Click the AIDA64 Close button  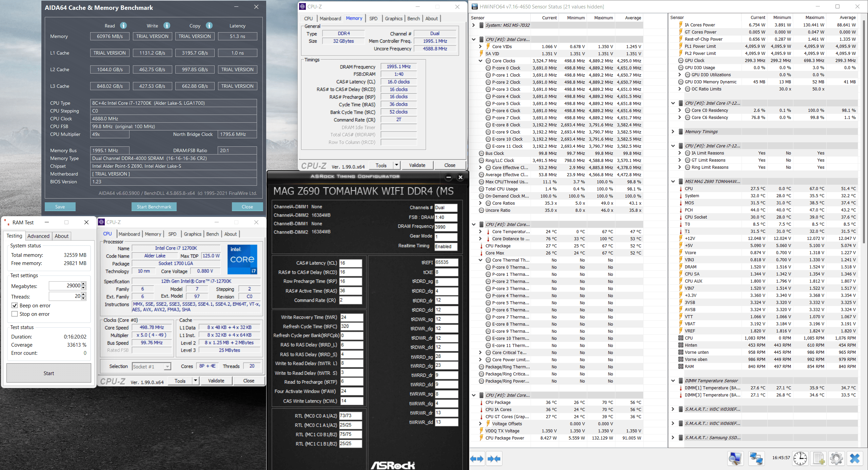[x=247, y=207]
